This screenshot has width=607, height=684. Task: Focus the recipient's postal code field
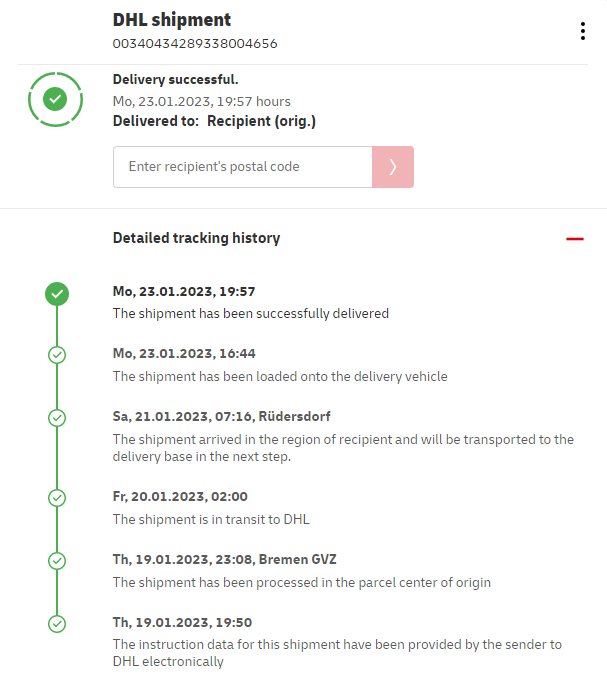click(242, 167)
